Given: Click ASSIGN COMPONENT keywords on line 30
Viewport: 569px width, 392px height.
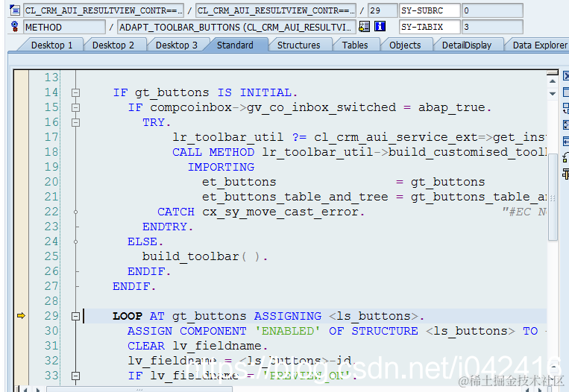Looking at the screenshot, I should (x=186, y=331).
